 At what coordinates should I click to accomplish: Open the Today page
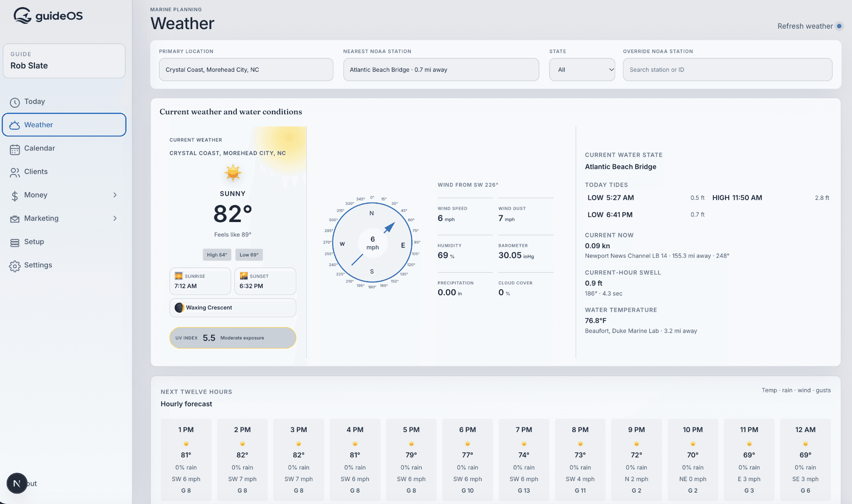(64, 102)
